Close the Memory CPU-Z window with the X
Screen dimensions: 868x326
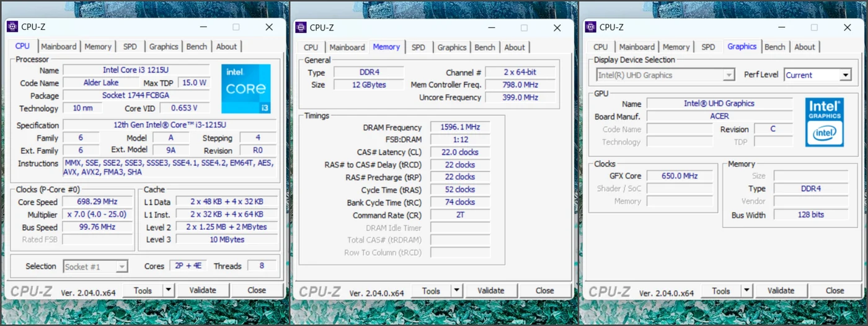tap(557, 27)
